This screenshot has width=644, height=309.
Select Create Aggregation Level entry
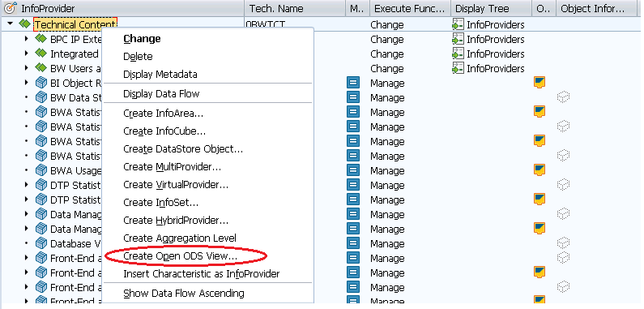tap(180, 238)
